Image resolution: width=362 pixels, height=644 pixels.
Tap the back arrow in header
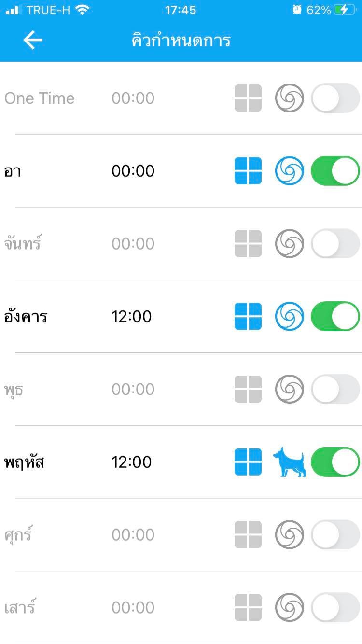[x=33, y=41]
